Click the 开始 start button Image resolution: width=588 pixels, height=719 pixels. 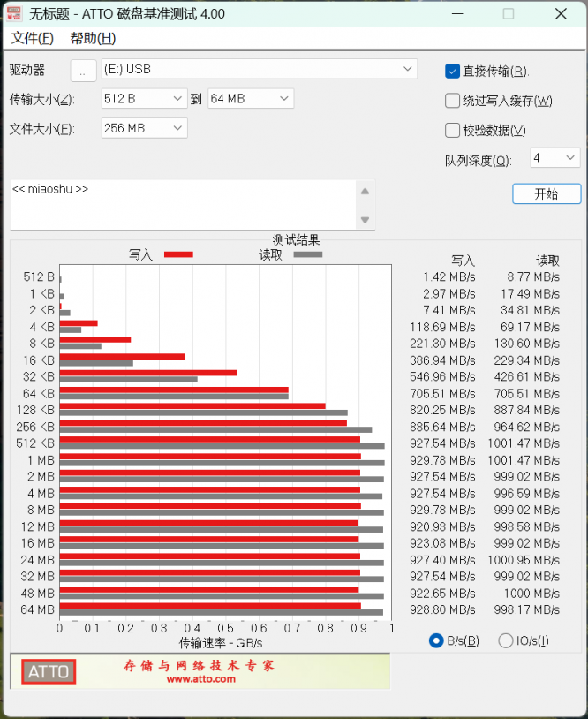(x=547, y=194)
